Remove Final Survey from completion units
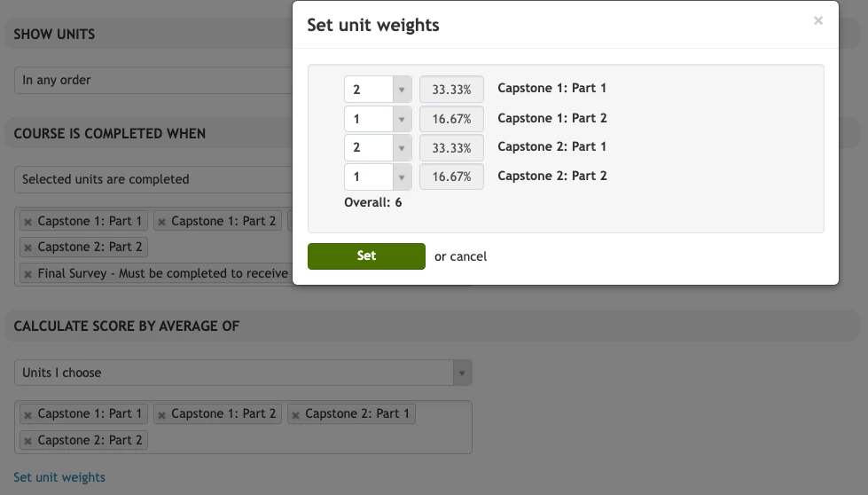The image size is (868, 495). pos(28,274)
